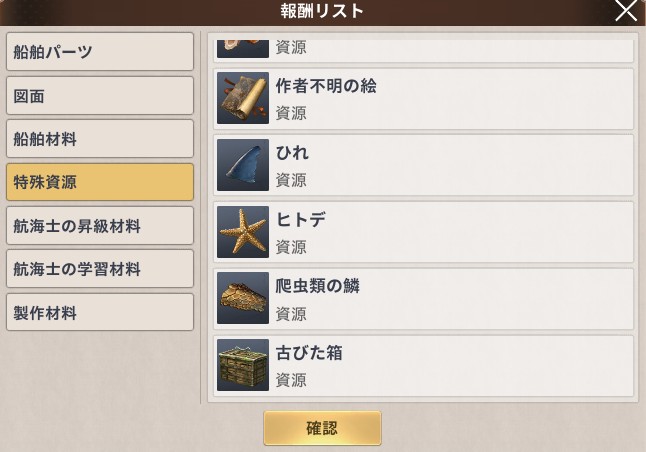Switch to the 図面 category

click(x=100, y=96)
